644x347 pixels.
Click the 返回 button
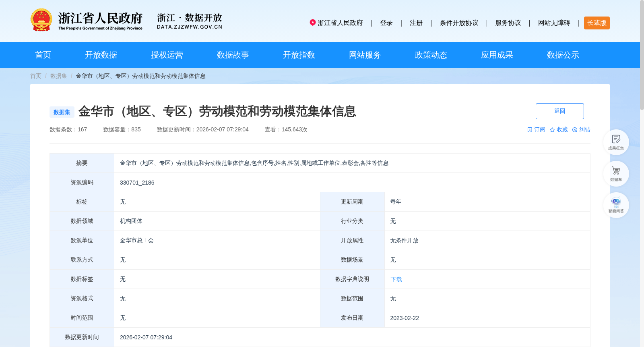click(559, 111)
